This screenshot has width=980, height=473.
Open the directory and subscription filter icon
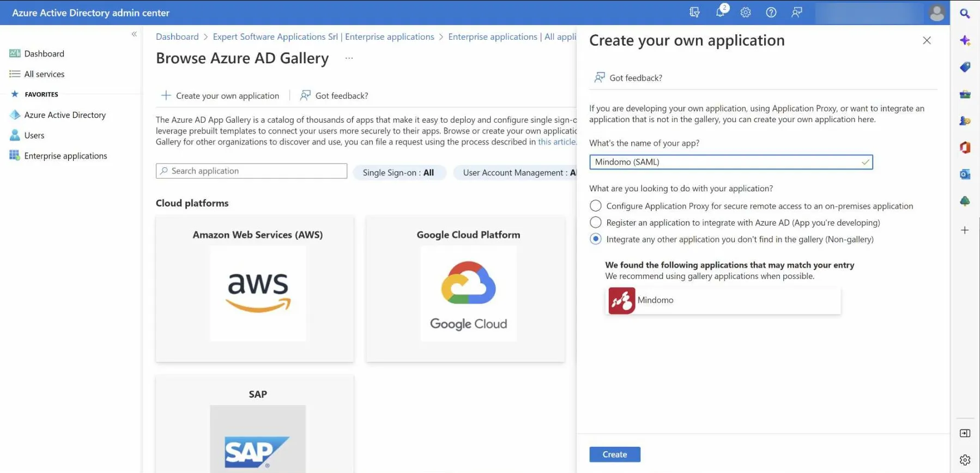coord(694,12)
